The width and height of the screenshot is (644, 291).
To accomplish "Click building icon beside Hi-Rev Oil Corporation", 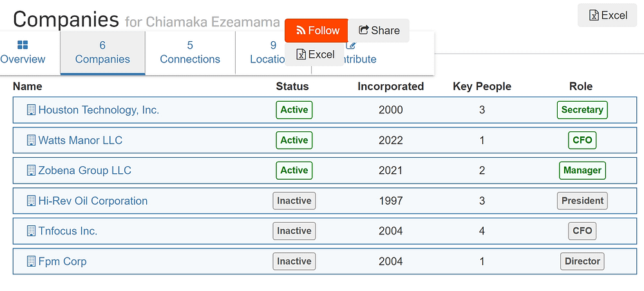I will click(31, 201).
